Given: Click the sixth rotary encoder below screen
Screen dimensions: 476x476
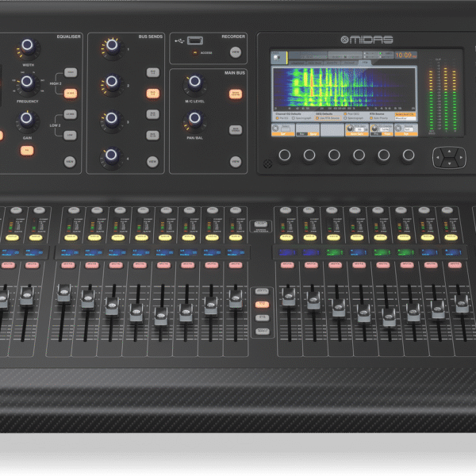Looking at the screenshot, I should pos(409,155).
